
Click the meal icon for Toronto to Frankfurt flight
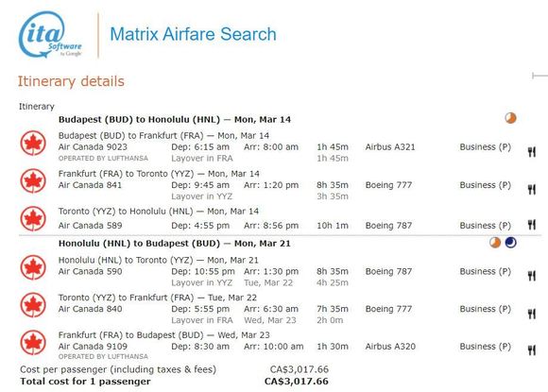click(532, 314)
